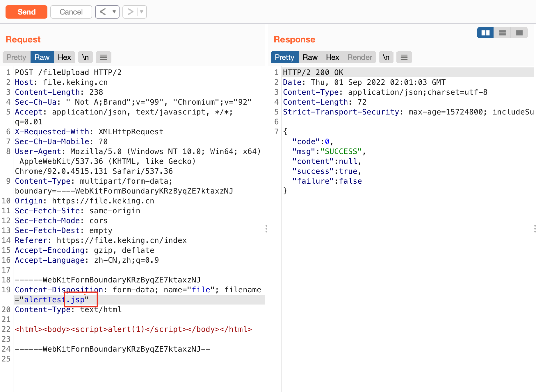Viewport: 536px width, 392px height.
Task: Open the Request panel options hamburger icon
Action: pos(103,57)
